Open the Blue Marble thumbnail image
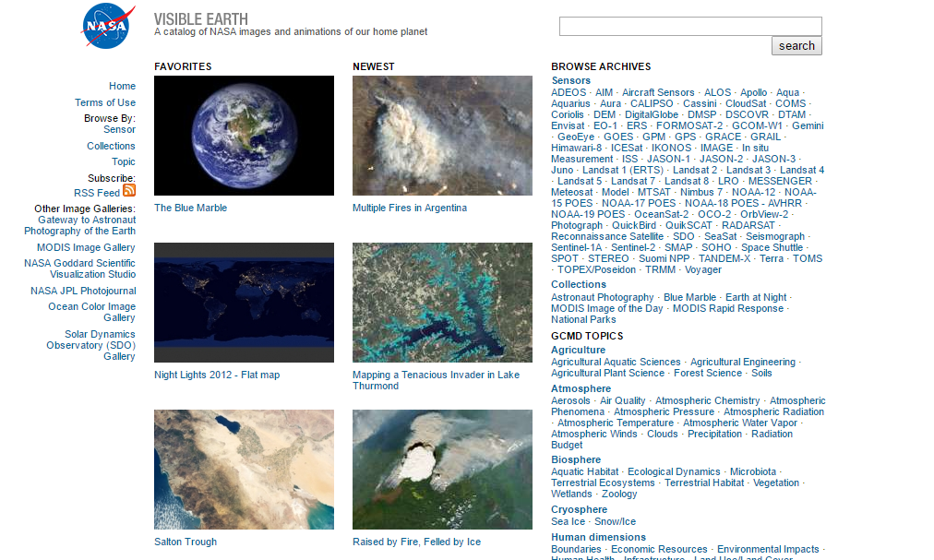Image resolution: width=934 pixels, height=560 pixels. [245, 136]
